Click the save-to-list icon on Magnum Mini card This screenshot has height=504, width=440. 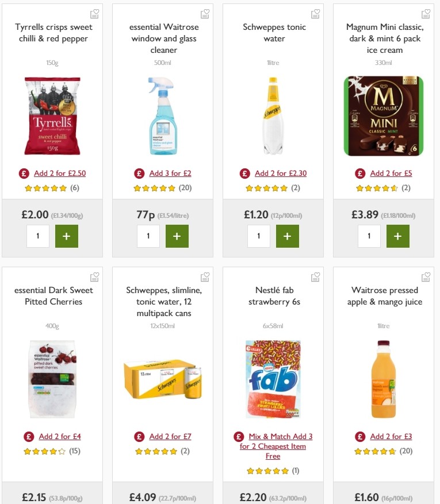[426, 13]
